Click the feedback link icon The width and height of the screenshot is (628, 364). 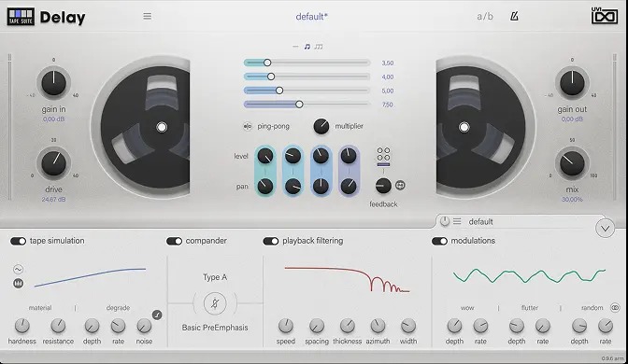[x=400, y=185]
